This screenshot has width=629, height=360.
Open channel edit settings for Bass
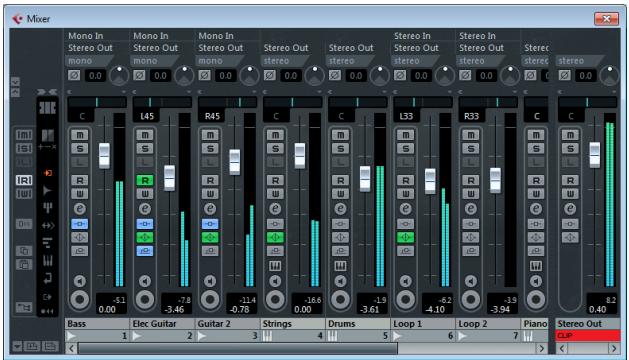coord(80,209)
